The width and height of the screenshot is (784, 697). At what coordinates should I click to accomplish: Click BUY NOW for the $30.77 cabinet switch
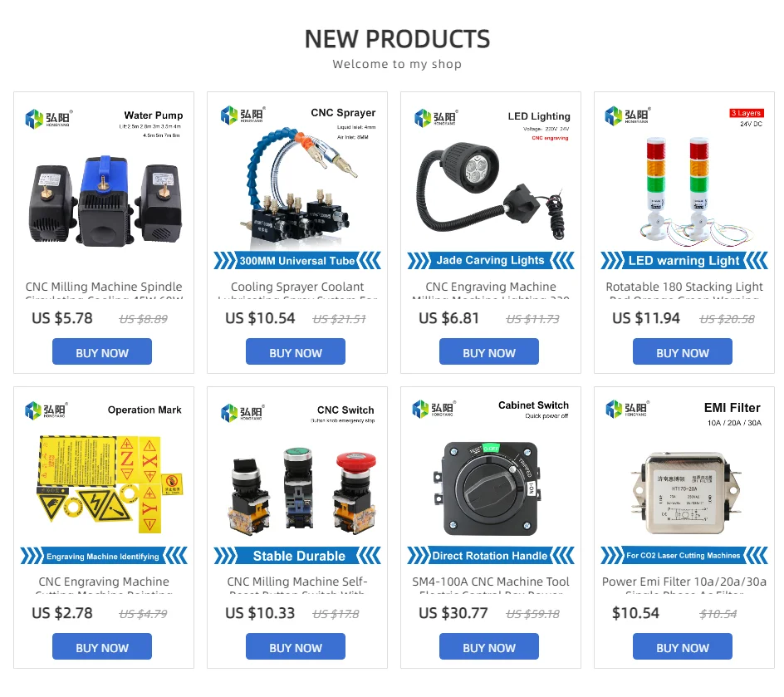489,646
